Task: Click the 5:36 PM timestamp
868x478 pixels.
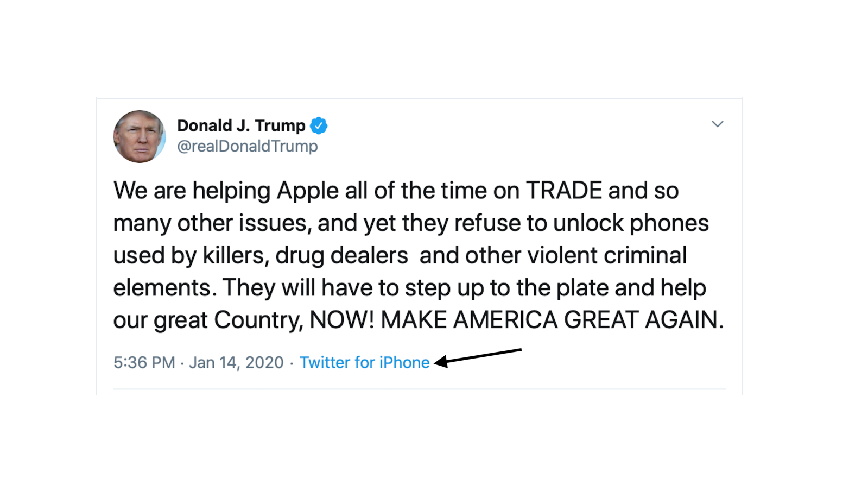Action: point(144,362)
